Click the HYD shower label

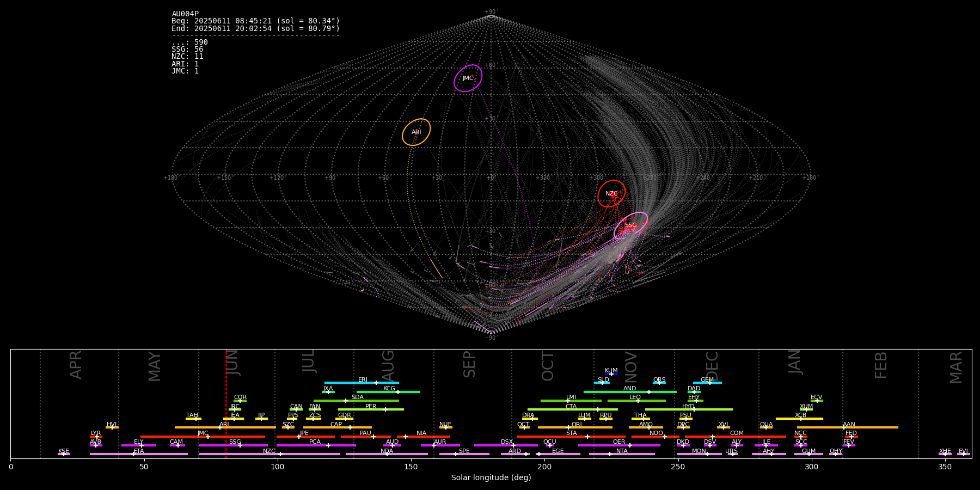(x=688, y=407)
